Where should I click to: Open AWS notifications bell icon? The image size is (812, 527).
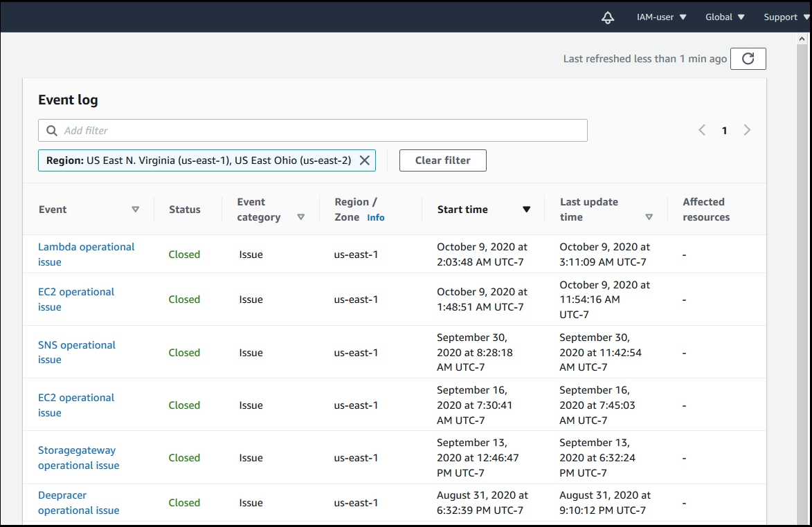click(607, 17)
